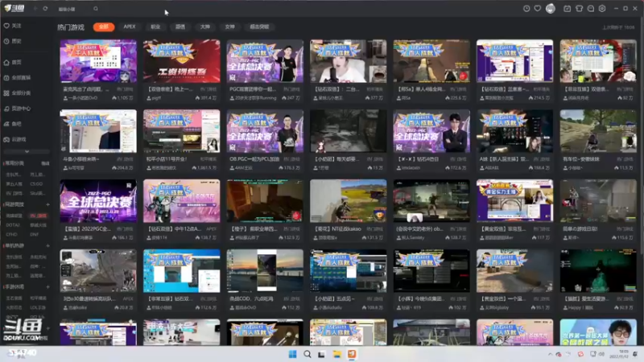Open the chat messages icon in the top bar
The height and width of the screenshot is (362, 644).
tap(591, 9)
